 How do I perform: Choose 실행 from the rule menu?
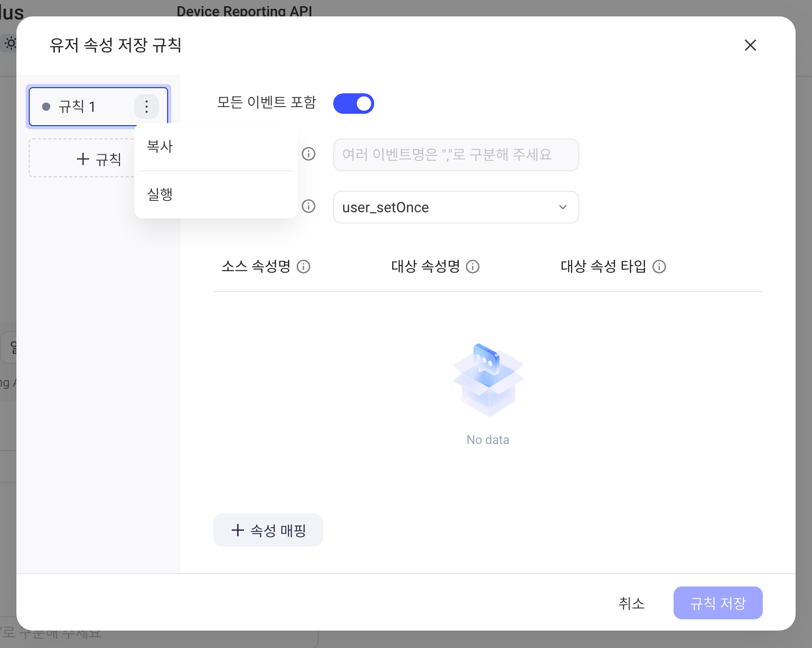216,195
